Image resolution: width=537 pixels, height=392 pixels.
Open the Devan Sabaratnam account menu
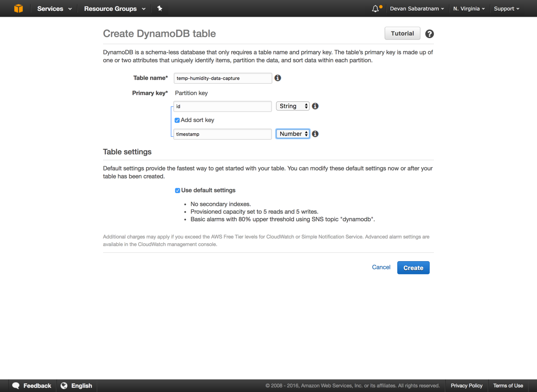tap(417, 9)
